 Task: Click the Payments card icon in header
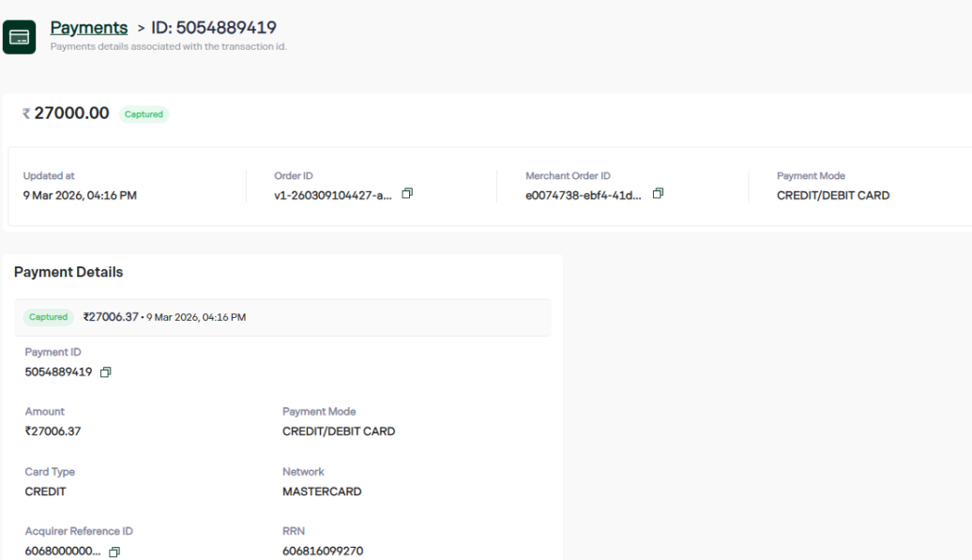point(19,38)
